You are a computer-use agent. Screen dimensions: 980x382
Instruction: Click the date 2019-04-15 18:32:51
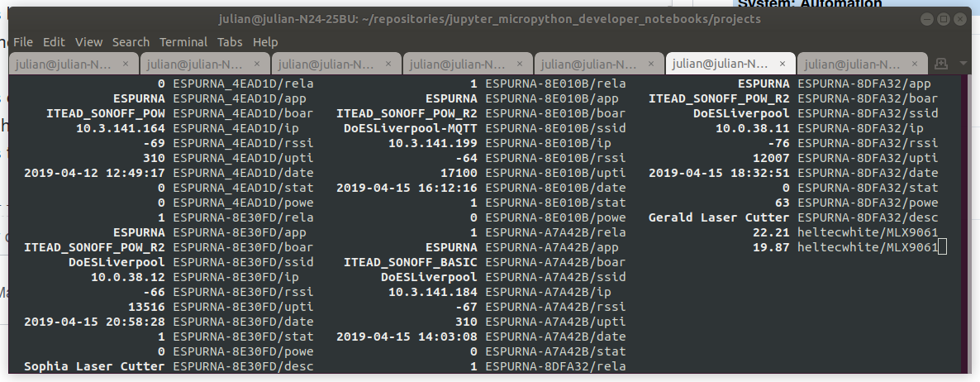(720, 173)
